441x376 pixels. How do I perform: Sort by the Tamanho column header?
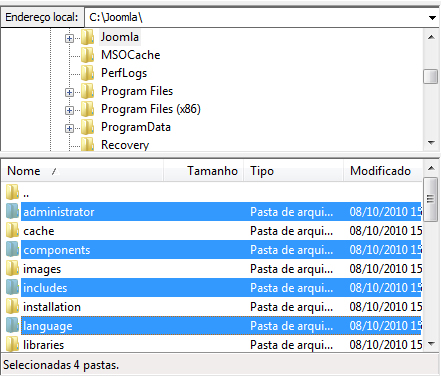tap(204, 171)
